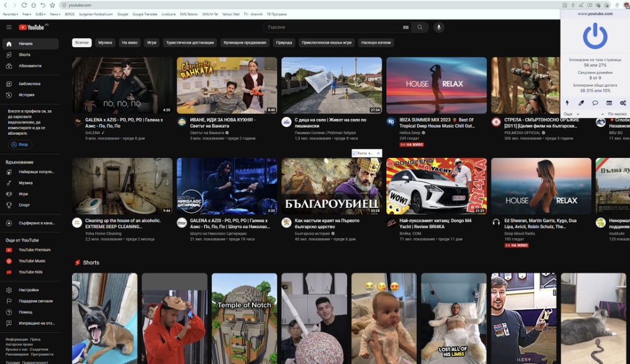This screenshot has height=364, width=630.
Task: Select the На живо filter chip
Action: click(129, 43)
